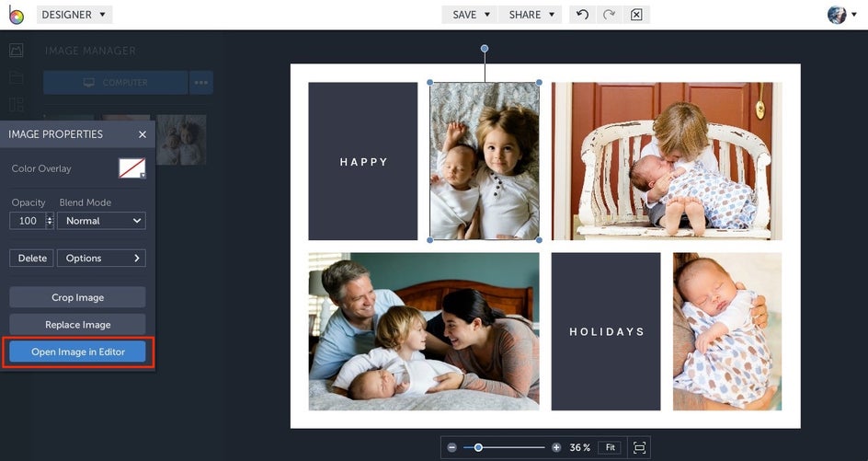Viewport: 868px width, 461px height.
Task: Select the family on bed photo
Action: tap(424, 331)
